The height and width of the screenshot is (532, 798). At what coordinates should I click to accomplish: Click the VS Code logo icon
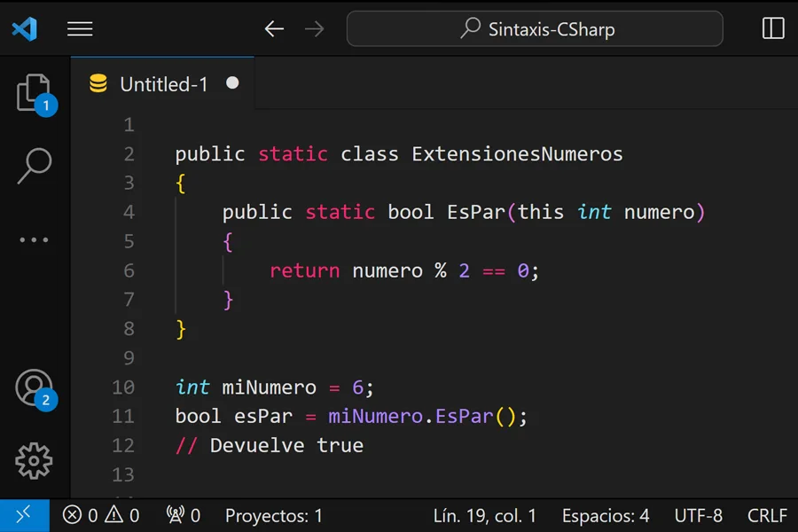click(x=25, y=29)
